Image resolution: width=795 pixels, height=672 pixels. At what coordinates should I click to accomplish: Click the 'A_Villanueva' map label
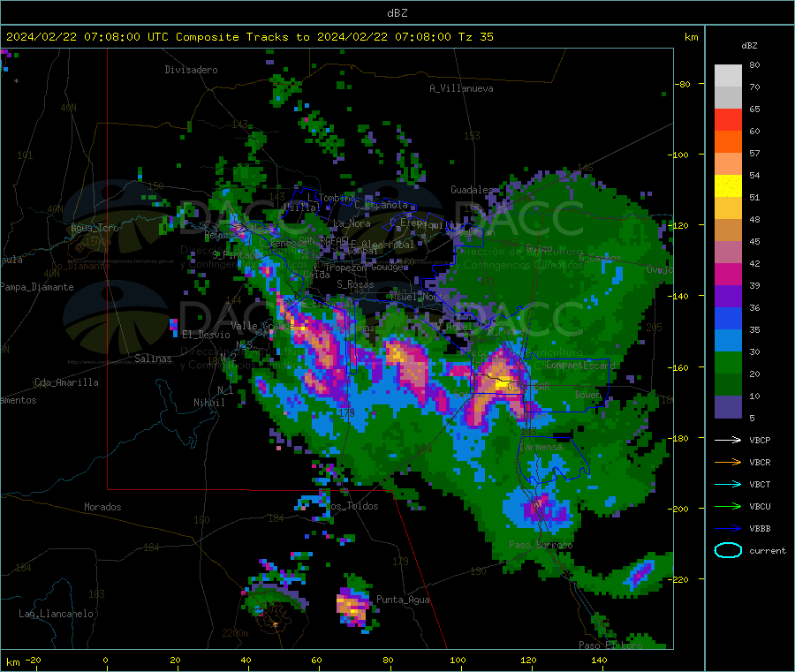[461, 88]
